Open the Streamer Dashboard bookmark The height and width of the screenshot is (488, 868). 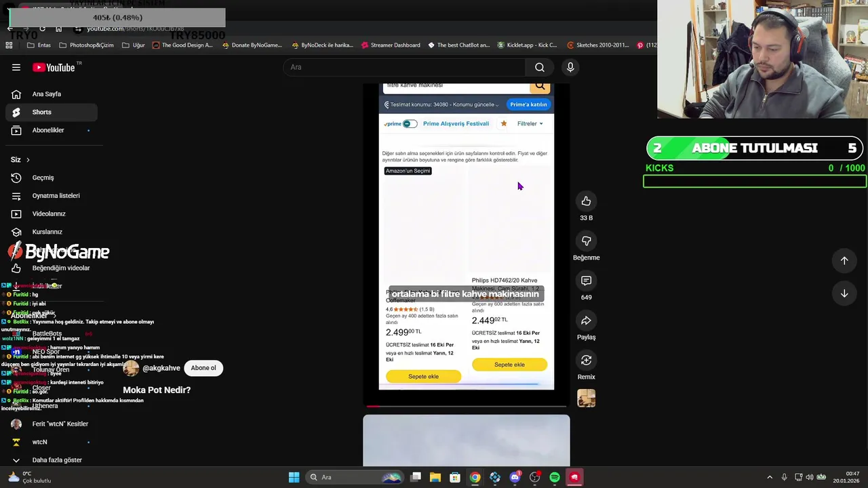391,45
